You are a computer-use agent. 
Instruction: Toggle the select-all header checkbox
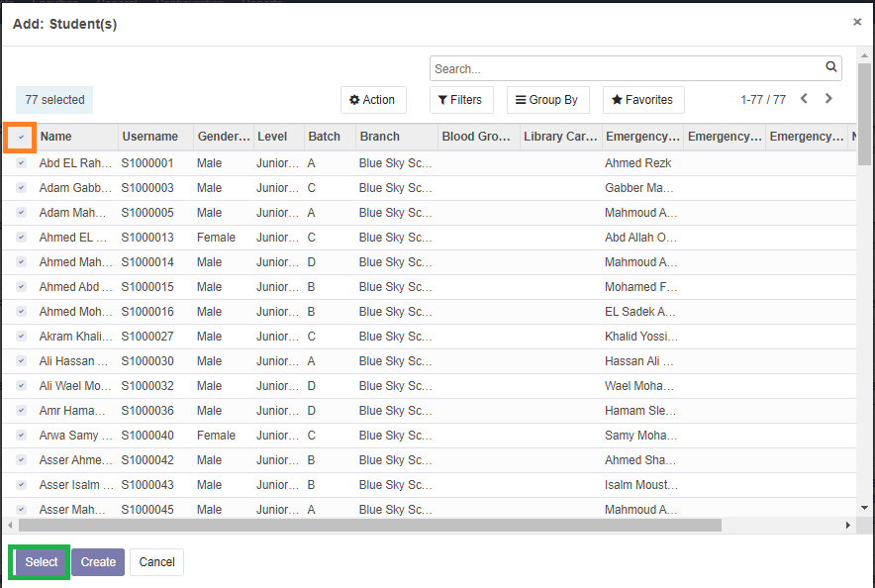click(x=21, y=138)
